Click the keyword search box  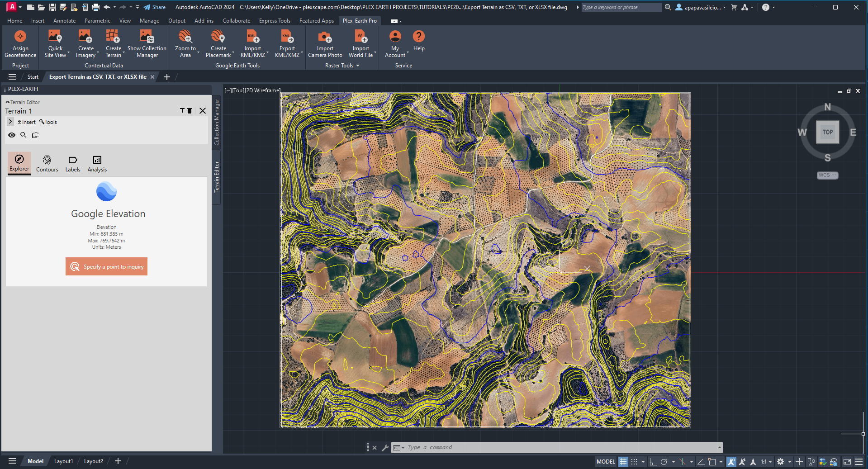(621, 7)
